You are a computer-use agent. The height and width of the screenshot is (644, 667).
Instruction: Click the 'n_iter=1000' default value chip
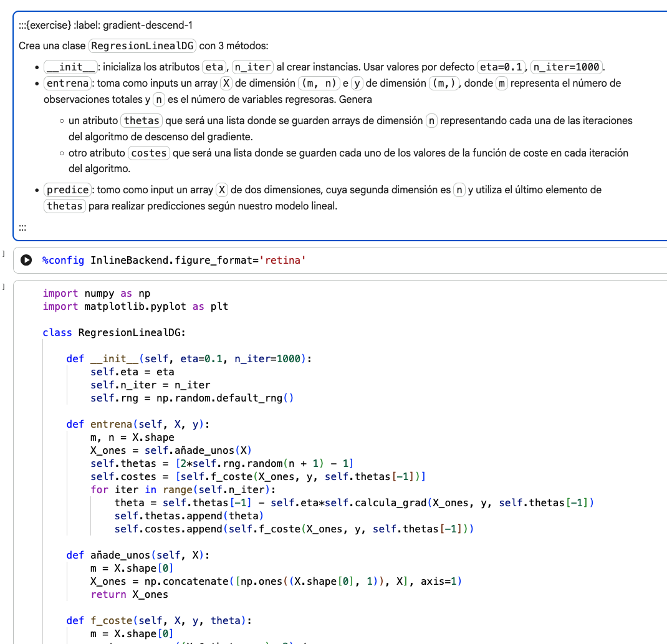pos(566,67)
